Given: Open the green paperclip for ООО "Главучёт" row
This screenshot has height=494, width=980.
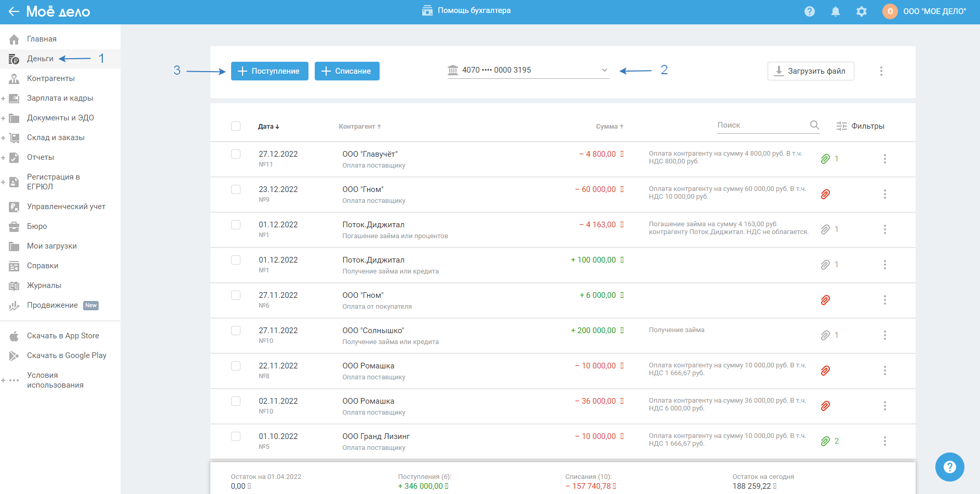Looking at the screenshot, I should pos(825,159).
